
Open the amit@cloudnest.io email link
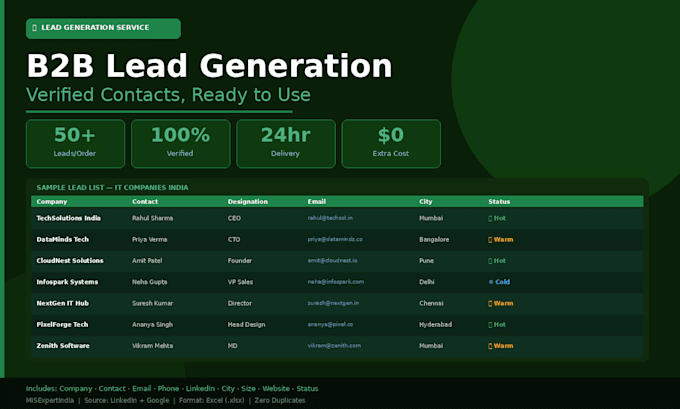(x=332, y=260)
